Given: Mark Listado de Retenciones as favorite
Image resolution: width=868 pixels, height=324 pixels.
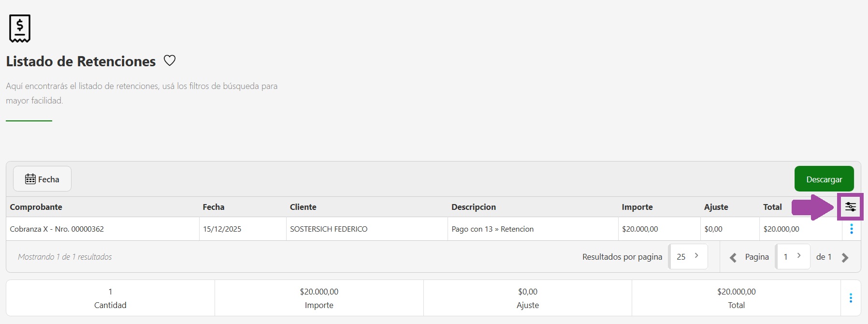Looking at the screenshot, I should coord(169,61).
